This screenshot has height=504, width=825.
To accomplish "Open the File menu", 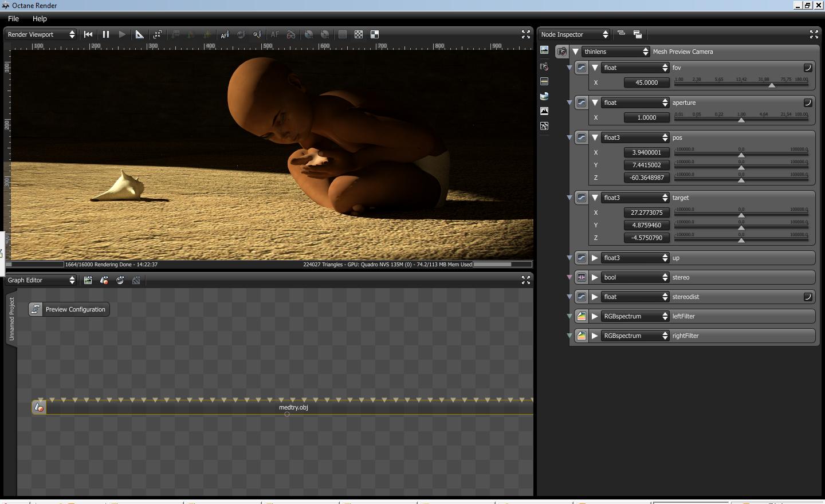I will (13, 18).
